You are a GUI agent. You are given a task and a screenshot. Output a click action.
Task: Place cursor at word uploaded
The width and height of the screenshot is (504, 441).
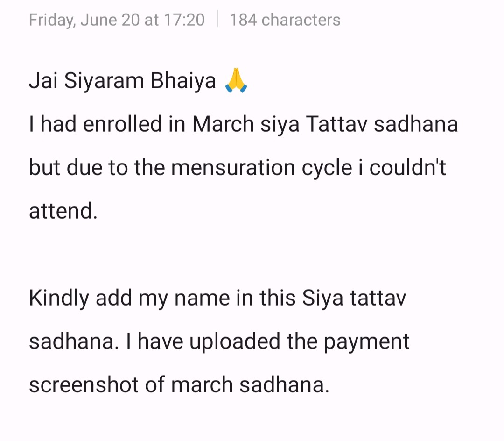235,341
